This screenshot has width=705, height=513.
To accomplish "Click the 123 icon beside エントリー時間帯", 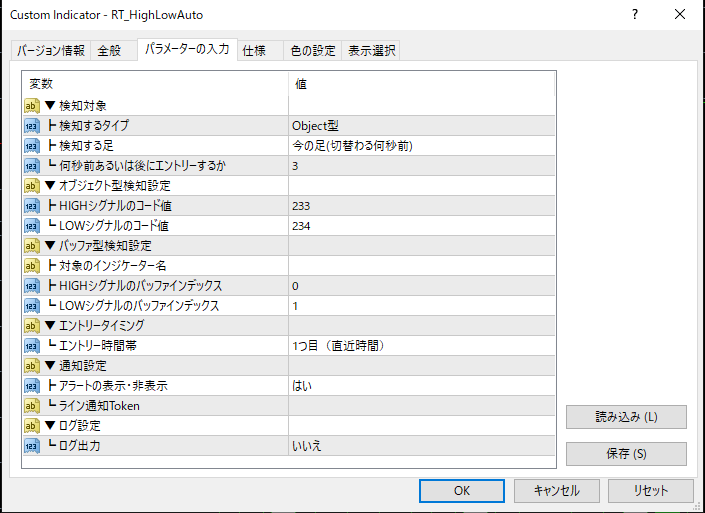I will coord(32,345).
